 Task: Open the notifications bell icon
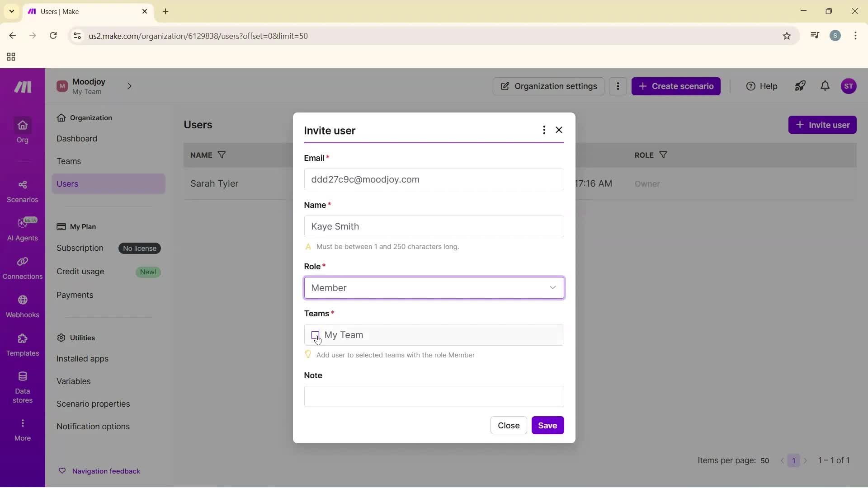[x=825, y=86]
